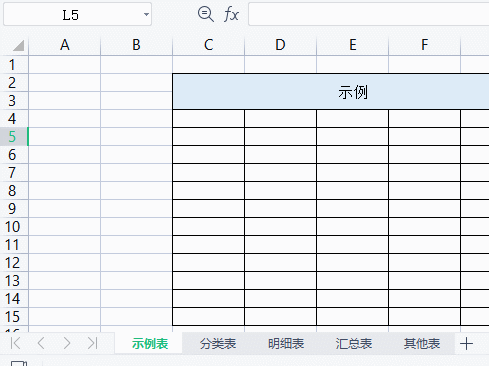Select the 其他表 sheet tab

(422, 343)
